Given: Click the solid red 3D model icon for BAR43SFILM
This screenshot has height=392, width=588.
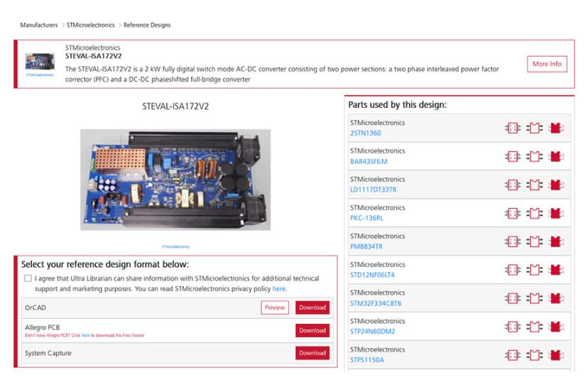Looking at the screenshot, I should [x=557, y=156].
